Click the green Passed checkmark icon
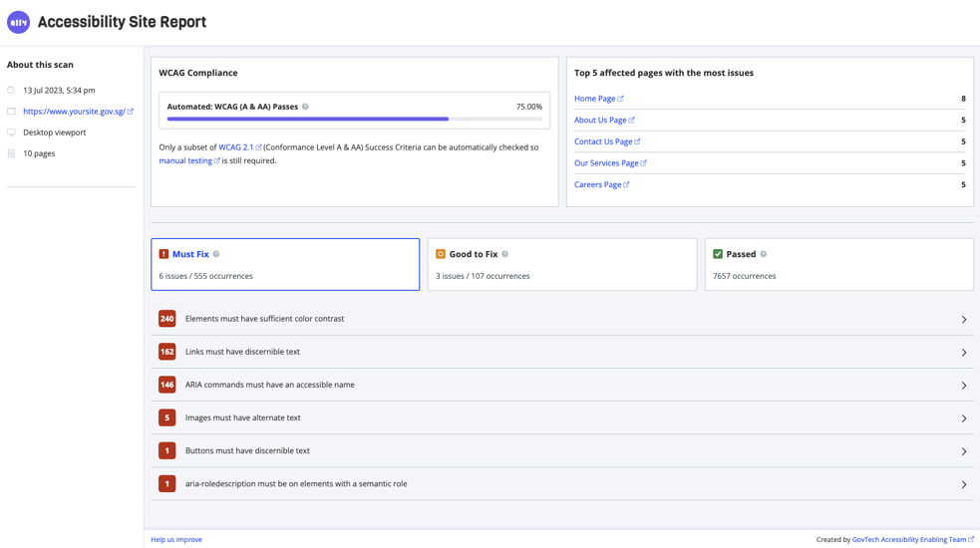The image size is (980, 548). pos(718,254)
